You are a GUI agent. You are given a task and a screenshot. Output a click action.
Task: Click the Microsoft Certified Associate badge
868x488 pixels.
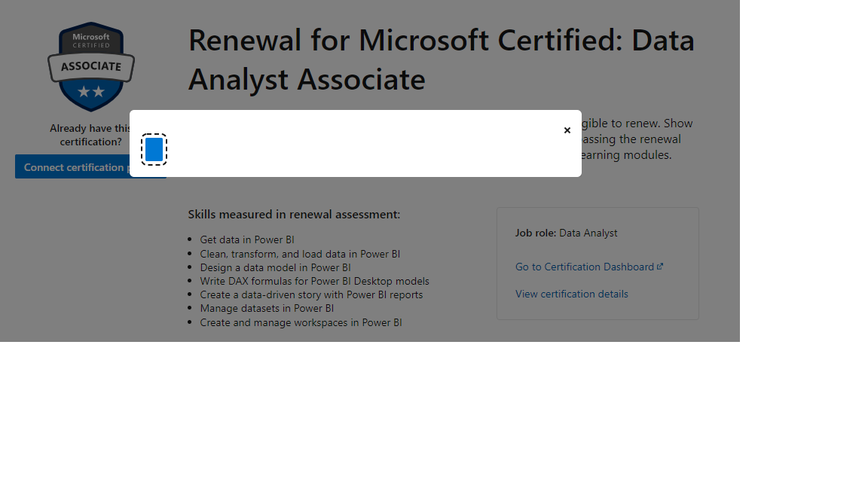pyautogui.click(x=90, y=66)
